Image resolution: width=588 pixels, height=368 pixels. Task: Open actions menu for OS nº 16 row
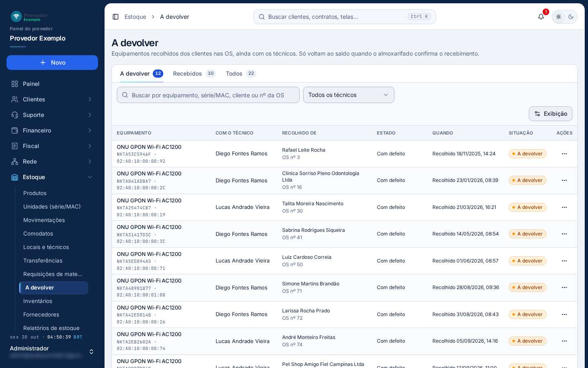564,180
